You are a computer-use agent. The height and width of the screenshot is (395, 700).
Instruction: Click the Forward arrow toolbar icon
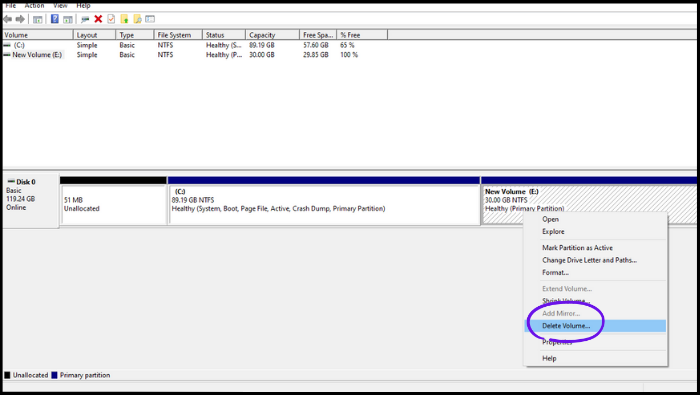pyautogui.click(x=20, y=19)
